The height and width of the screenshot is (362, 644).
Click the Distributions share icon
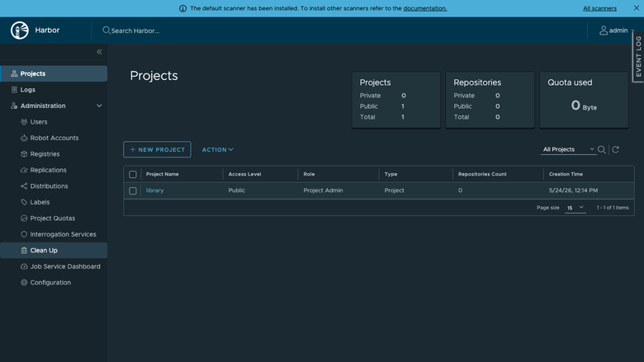pos(24,186)
